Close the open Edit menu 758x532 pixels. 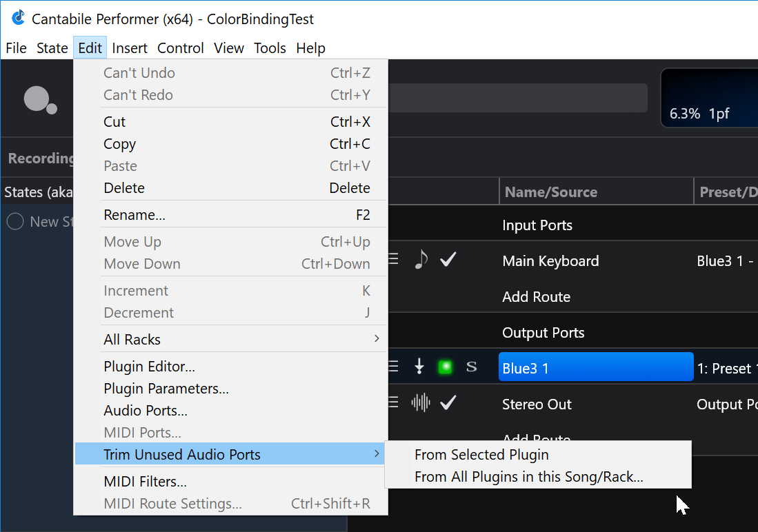pyautogui.click(x=90, y=48)
